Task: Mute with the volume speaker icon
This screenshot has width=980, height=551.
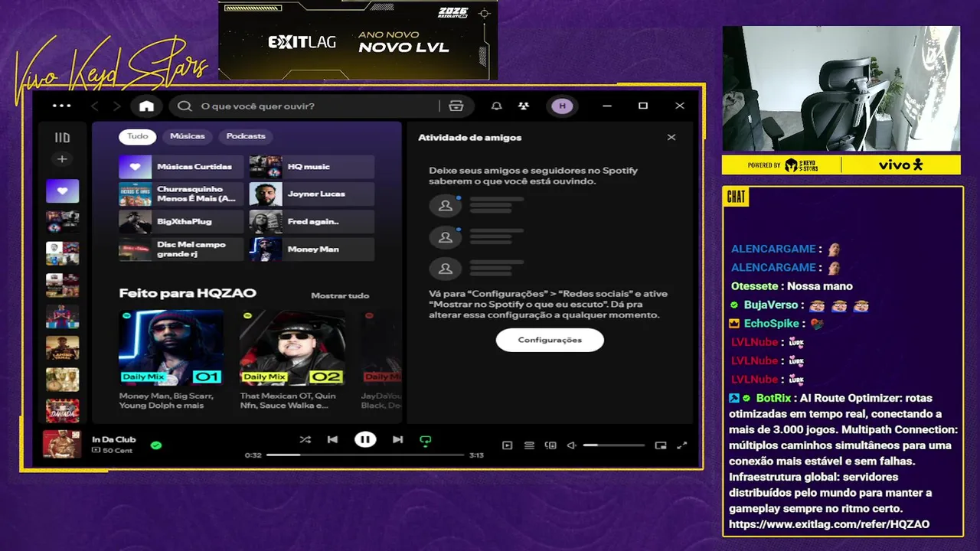Action: 571,445
